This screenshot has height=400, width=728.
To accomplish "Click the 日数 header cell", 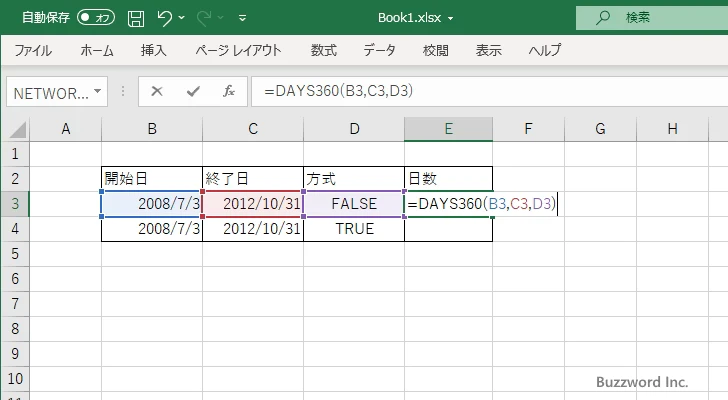I will pos(448,179).
